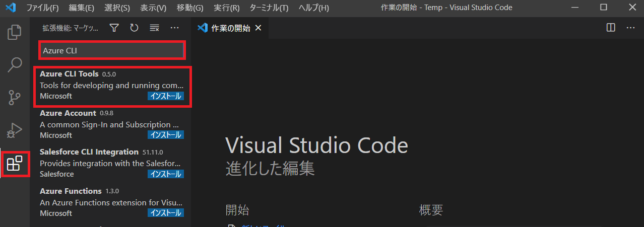Click 'An Azure Functions extension for Visu...' description

click(111, 202)
